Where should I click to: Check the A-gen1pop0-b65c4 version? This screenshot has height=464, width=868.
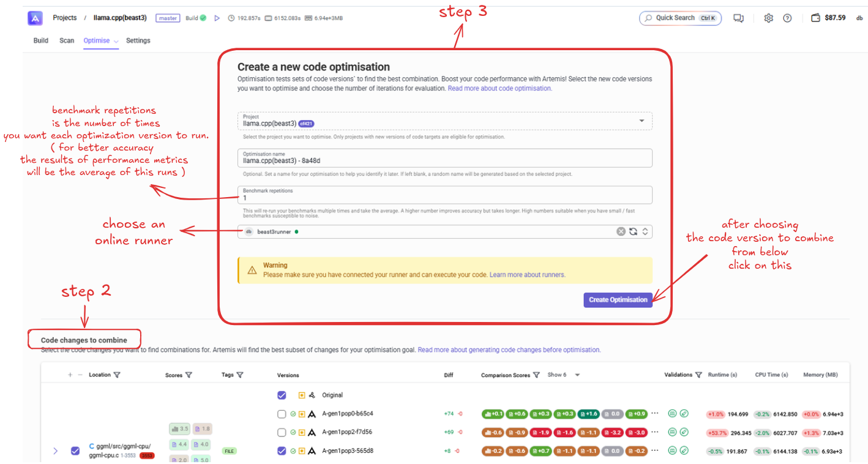[x=282, y=414]
